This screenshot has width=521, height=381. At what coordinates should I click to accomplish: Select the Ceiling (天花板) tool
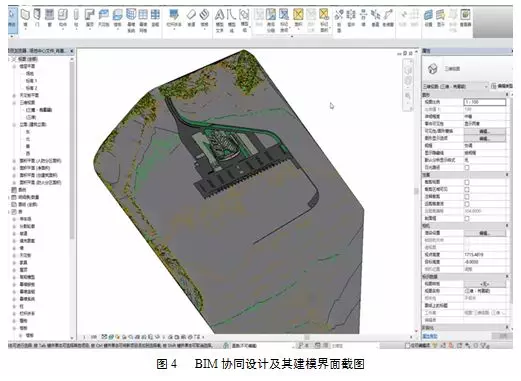pos(104,18)
